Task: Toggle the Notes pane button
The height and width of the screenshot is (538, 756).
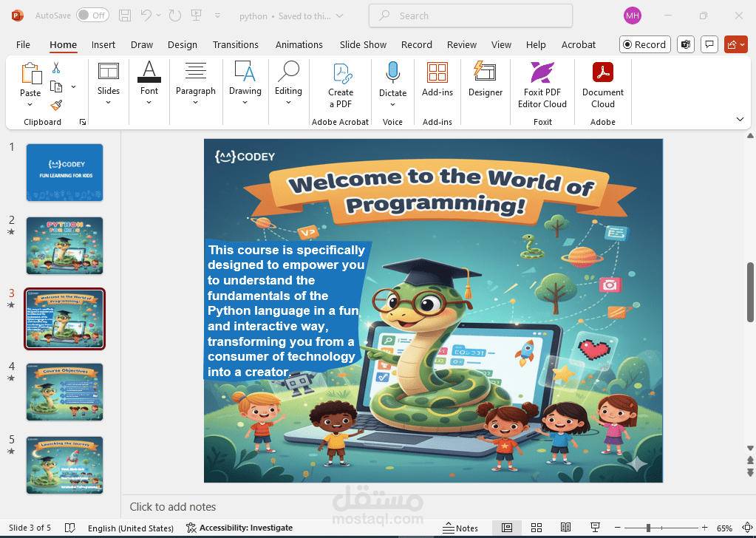Action: pos(460,528)
